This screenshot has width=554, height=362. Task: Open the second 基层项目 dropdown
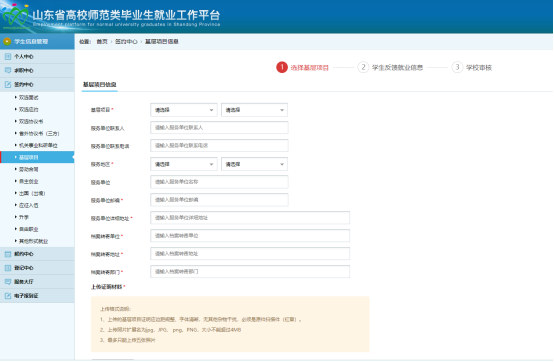tap(254, 110)
